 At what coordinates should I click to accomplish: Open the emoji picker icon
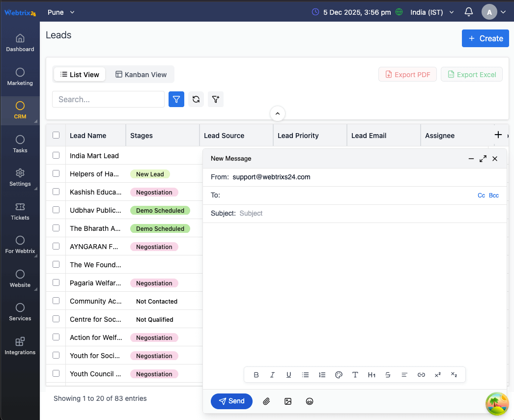click(x=310, y=401)
